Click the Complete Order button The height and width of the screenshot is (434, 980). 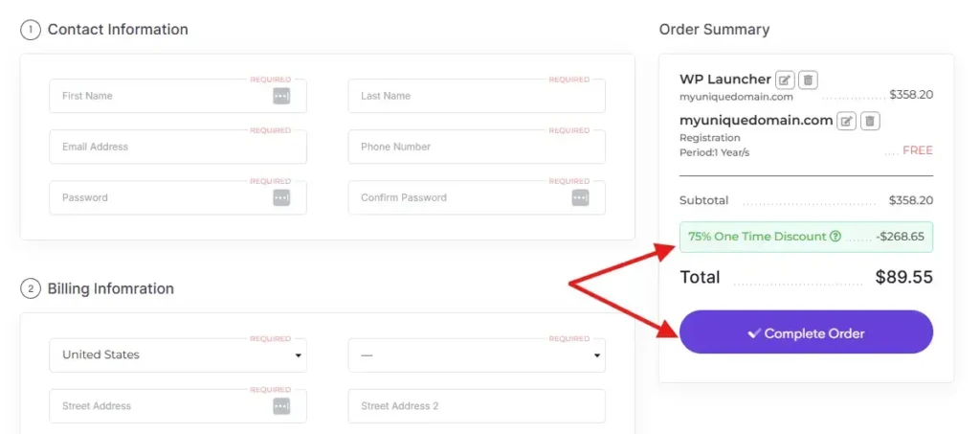(806, 332)
